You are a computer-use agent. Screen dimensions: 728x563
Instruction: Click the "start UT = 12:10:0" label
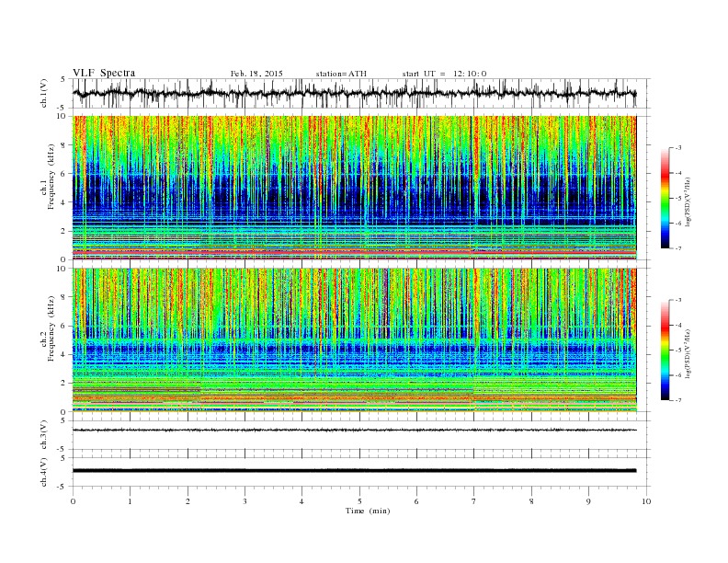(x=444, y=74)
